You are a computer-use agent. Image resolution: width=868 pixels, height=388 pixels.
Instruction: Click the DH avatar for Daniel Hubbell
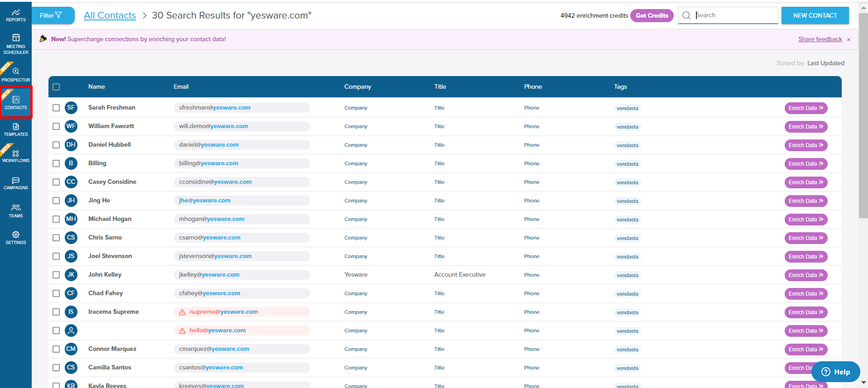click(71, 145)
